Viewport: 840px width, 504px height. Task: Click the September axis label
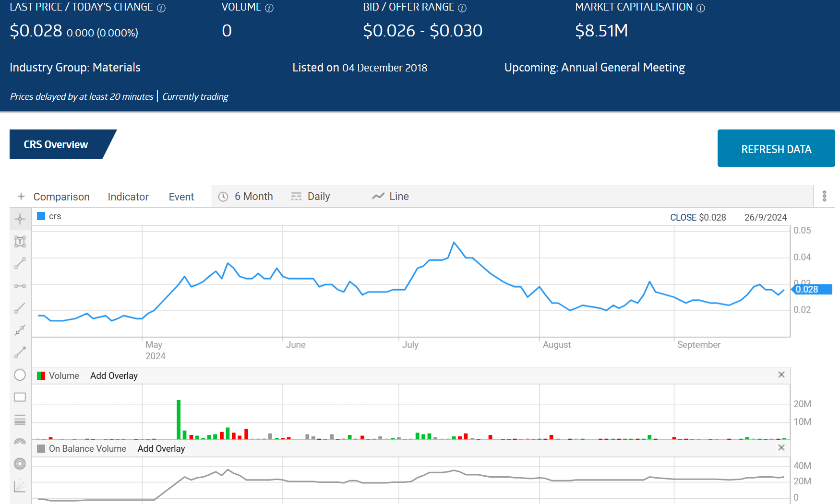[699, 345]
